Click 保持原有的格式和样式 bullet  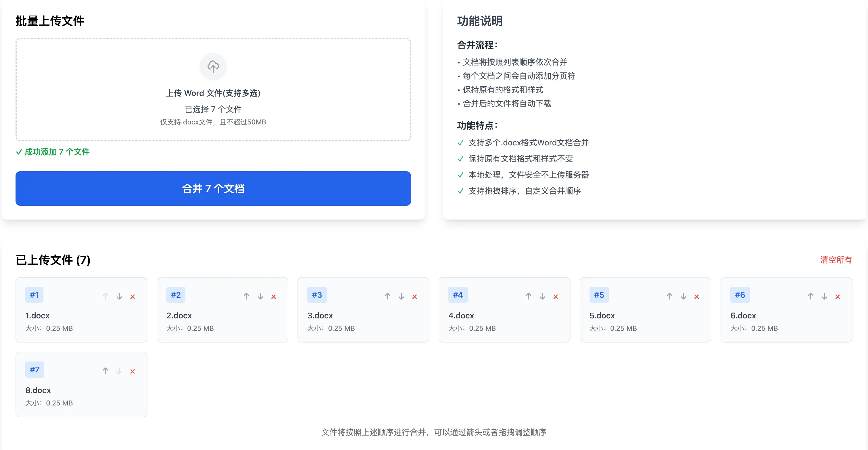[502, 90]
